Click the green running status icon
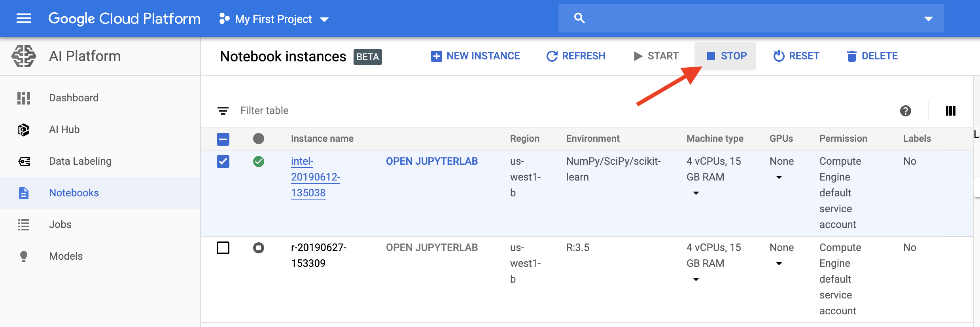This screenshot has width=980, height=327. point(259,162)
